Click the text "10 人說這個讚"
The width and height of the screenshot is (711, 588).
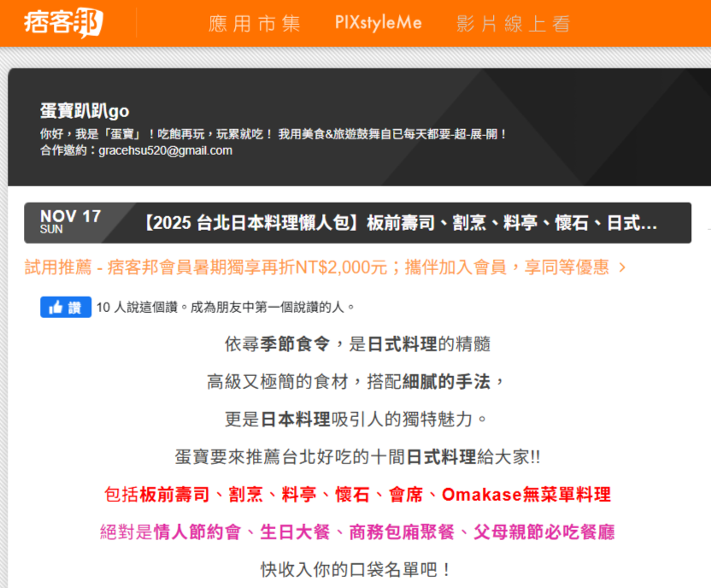(x=137, y=308)
